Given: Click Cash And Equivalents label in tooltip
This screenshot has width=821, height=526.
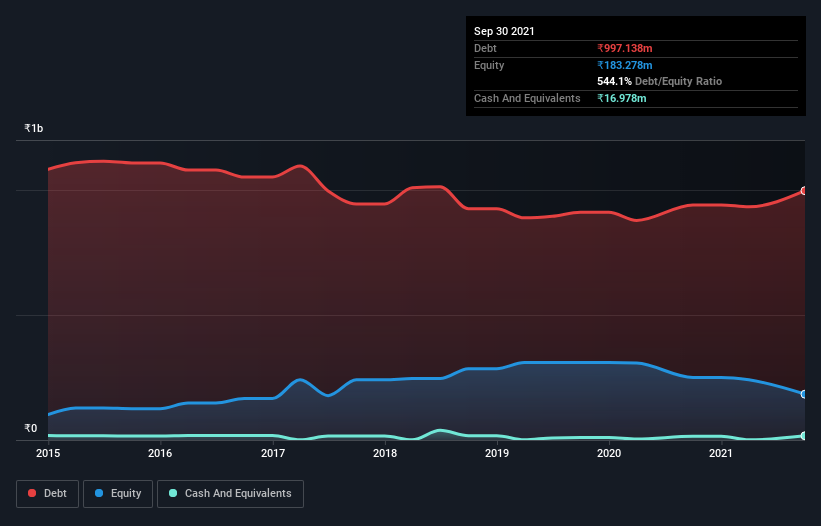Looking at the screenshot, I should (x=527, y=98).
